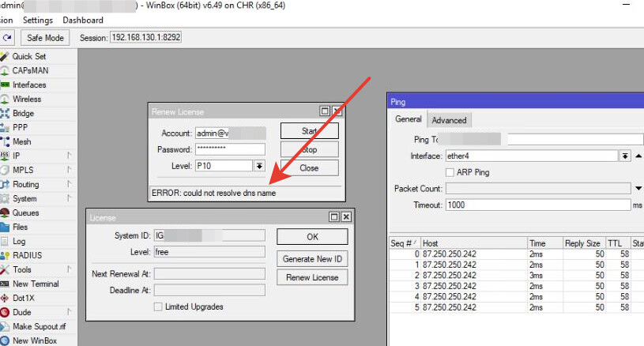644x346 pixels.
Task: Open the Dashboard menu
Action: (82, 20)
